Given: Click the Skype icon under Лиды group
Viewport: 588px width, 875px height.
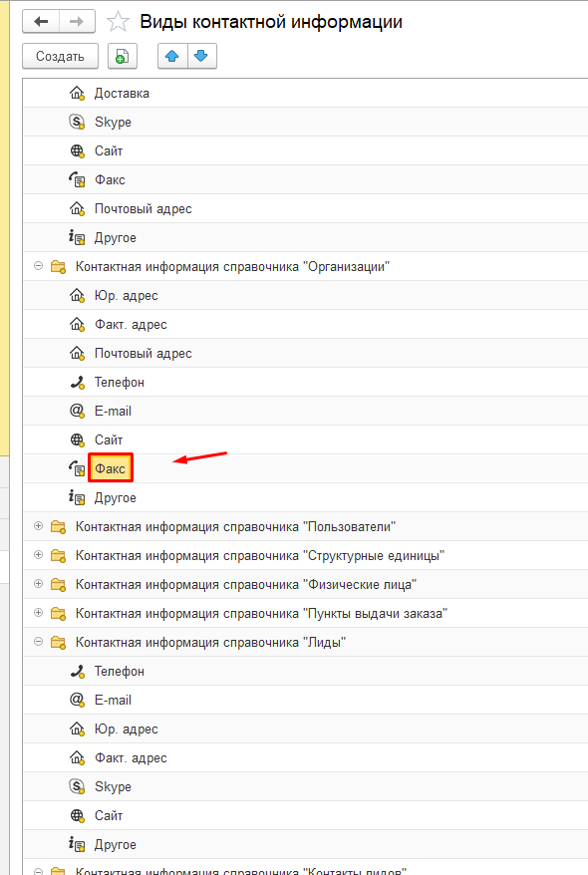Looking at the screenshot, I should [x=77, y=787].
